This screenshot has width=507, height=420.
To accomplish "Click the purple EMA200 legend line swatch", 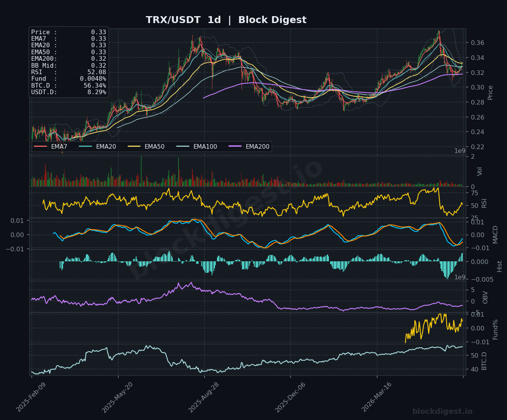I will (235, 146).
